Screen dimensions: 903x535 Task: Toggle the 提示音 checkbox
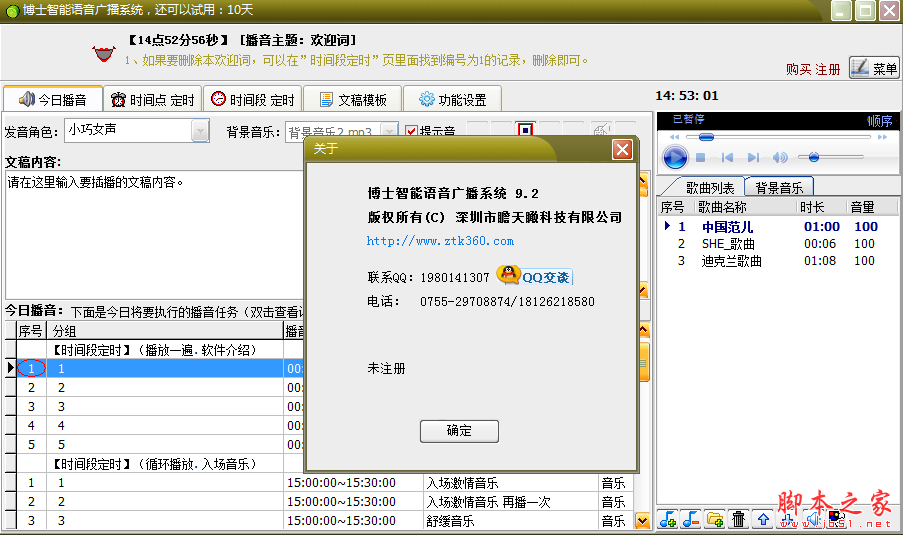(x=411, y=131)
